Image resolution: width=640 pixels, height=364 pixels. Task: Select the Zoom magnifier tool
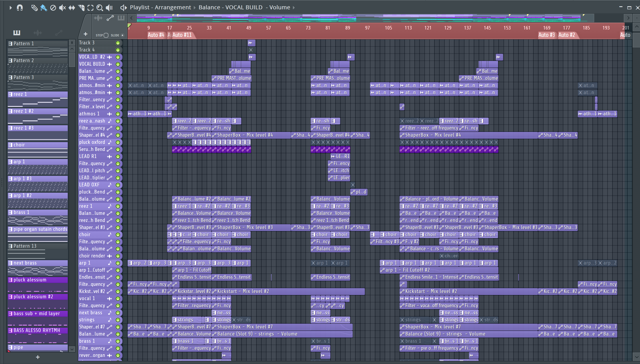(x=100, y=8)
